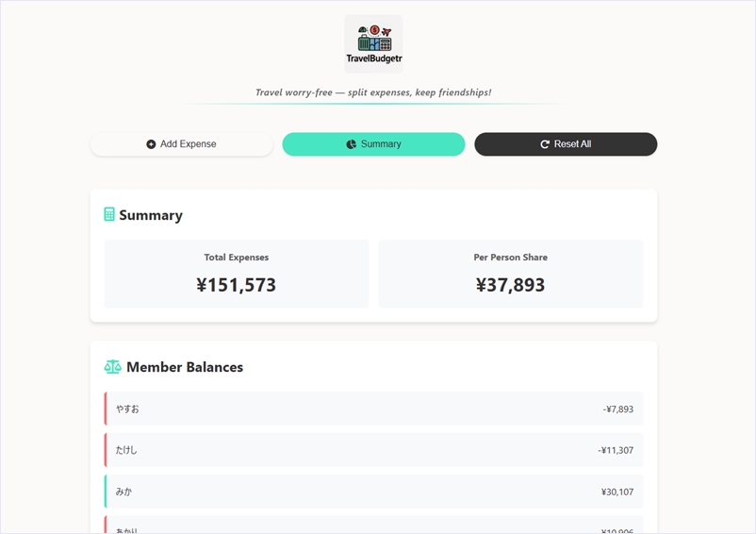Click the TravelBudgetr logo image
Screen dimensions: 756x534
(x=373, y=43)
